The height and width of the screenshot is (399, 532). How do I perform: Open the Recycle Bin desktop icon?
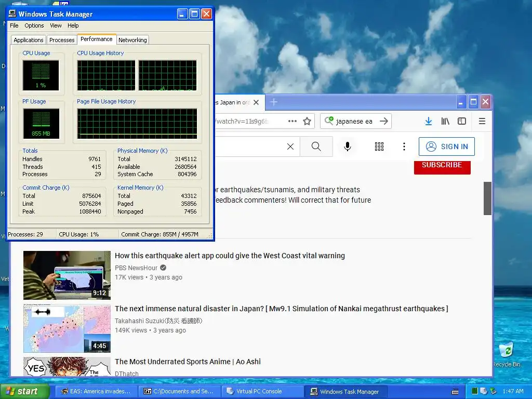point(507,354)
